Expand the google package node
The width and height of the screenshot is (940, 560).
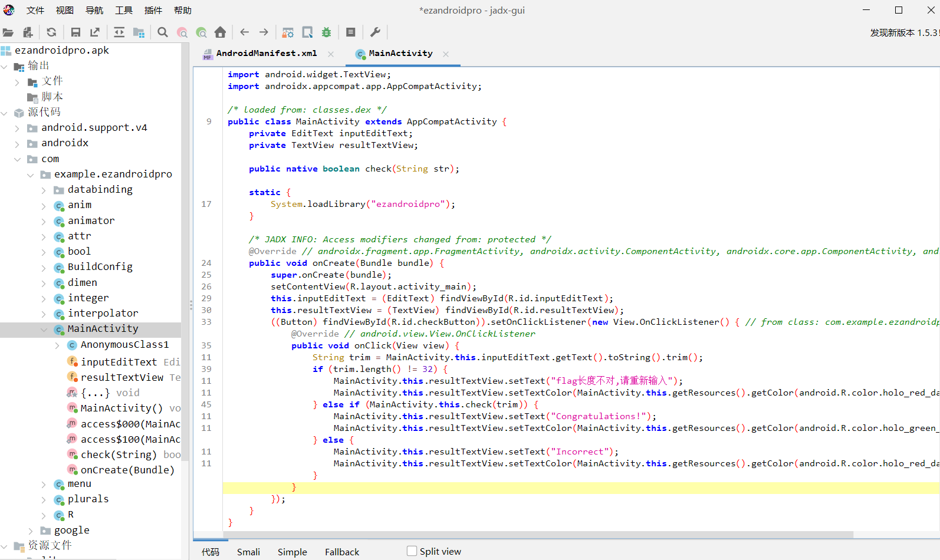[x=31, y=531]
